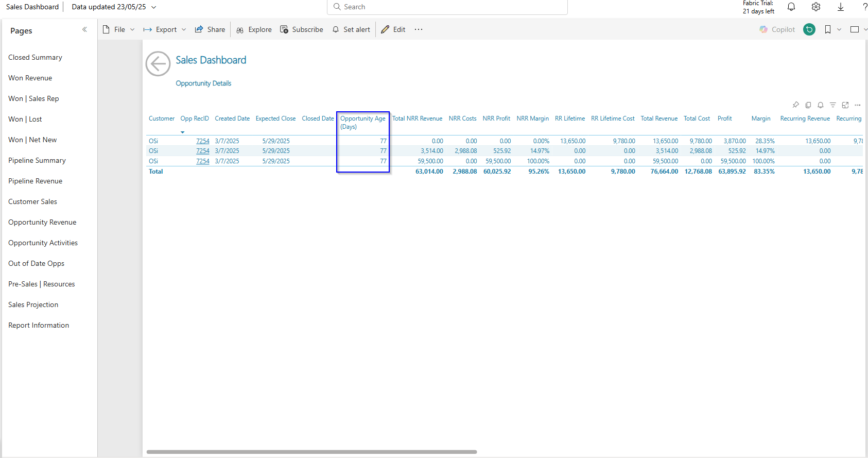Sort by the Created Date column header
The height and width of the screenshot is (458, 868).
tap(232, 118)
